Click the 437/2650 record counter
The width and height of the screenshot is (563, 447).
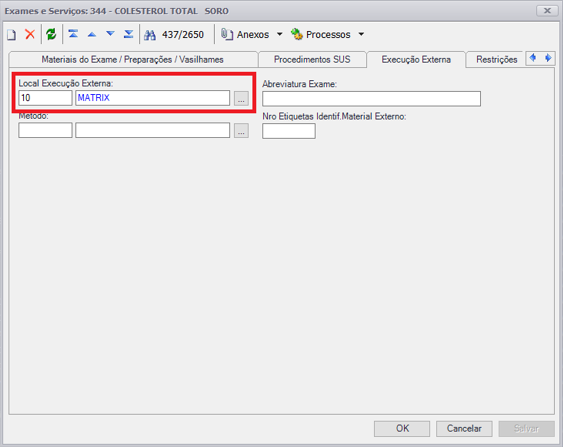183,35
